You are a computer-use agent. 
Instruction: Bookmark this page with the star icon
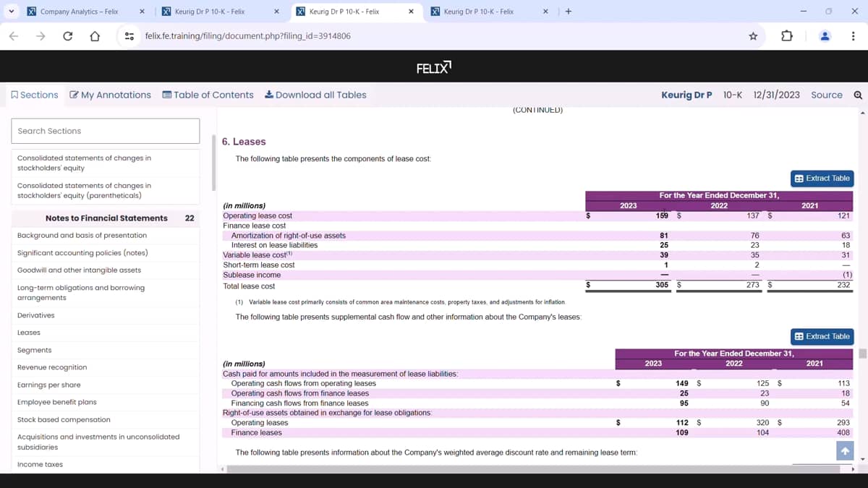[753, 36]
